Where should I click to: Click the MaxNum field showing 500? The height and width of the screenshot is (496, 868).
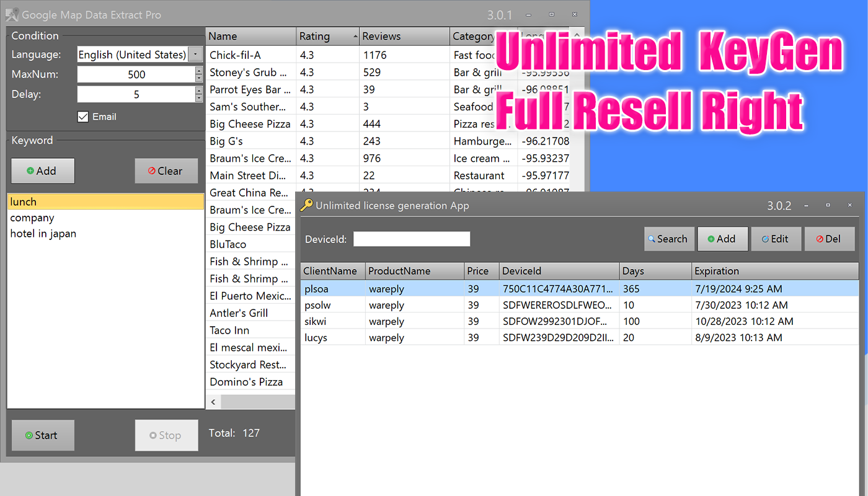click(x=136, y=74)
